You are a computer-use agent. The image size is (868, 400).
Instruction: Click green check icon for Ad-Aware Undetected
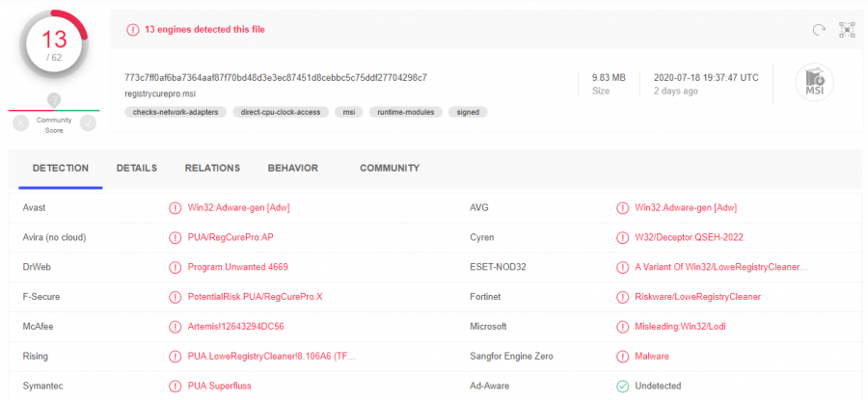click(x=622, y=386)
